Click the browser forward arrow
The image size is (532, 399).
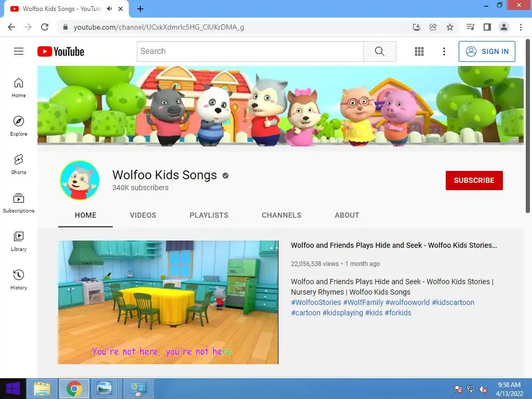click(28, 27)
